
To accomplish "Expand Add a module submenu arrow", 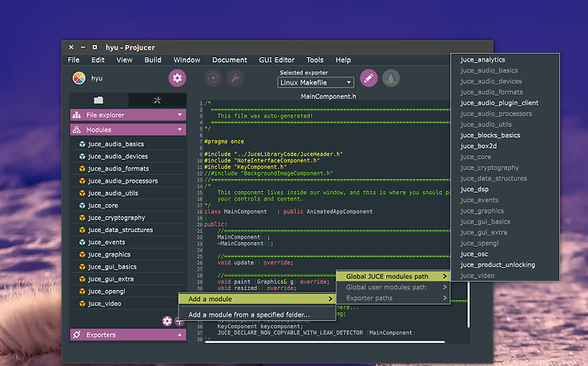I will coord(331,299).
